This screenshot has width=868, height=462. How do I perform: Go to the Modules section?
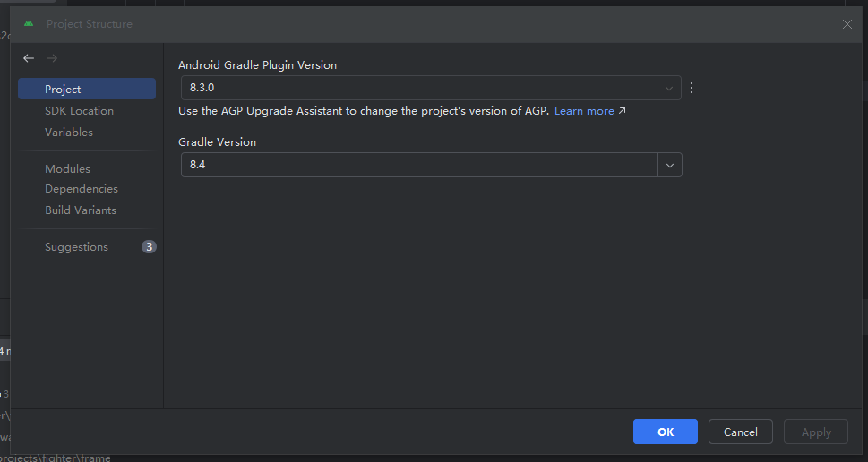click(67, 169)
